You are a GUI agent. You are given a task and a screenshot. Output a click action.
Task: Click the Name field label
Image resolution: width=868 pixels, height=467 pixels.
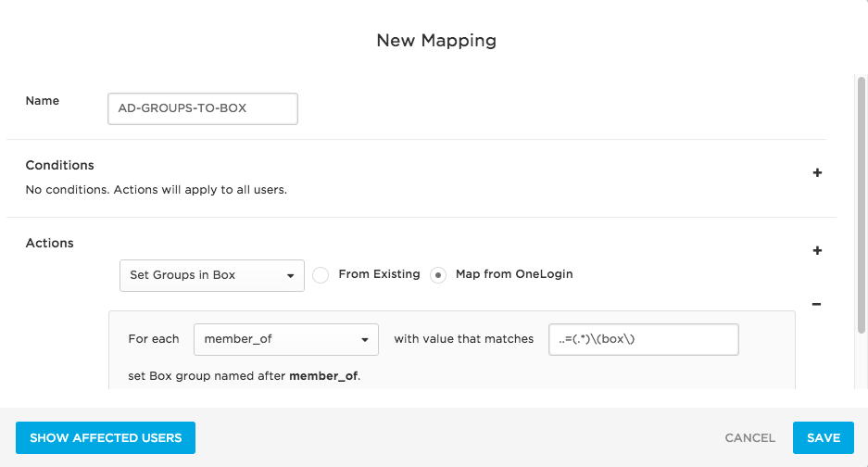point(42,100)
